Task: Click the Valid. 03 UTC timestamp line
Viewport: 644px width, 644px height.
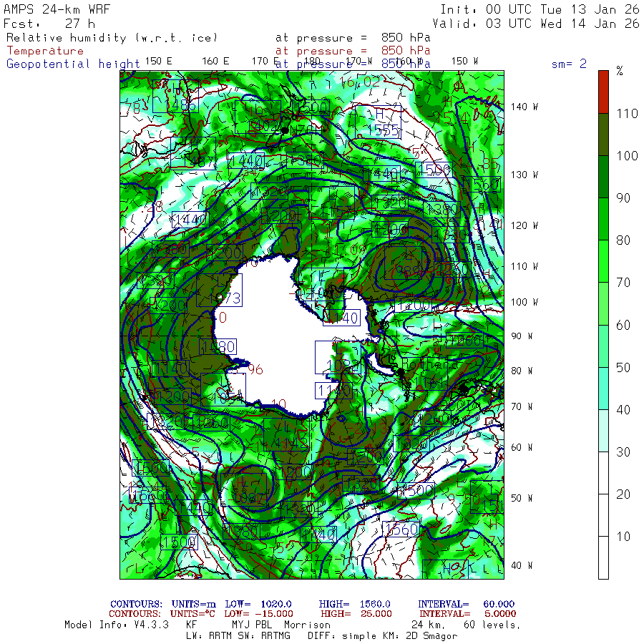Action: click(540, 23)
